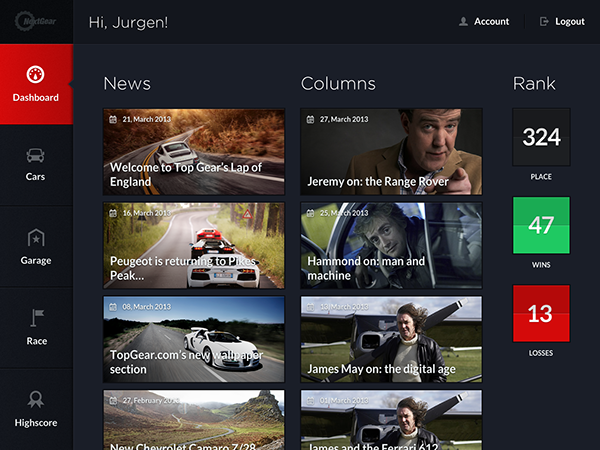Click calendar icon beside 08, March 2013

pyautogui.click(x=113, y=307)
